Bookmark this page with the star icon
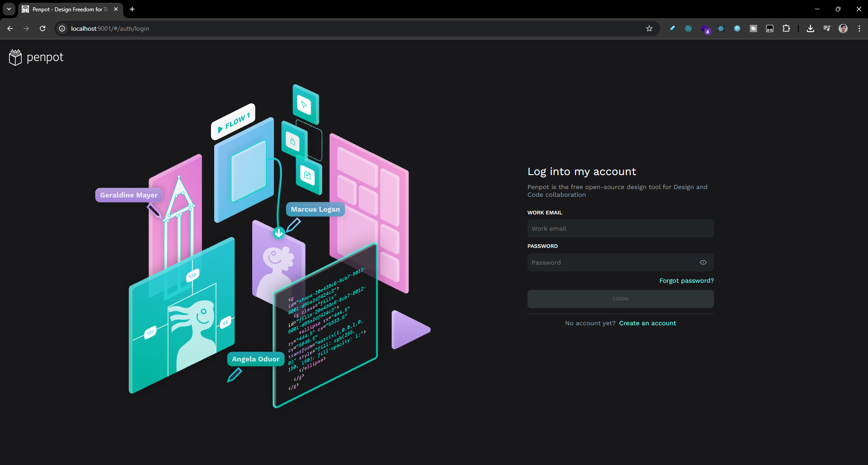Screen dimensions: 868x465 [649, 28]
